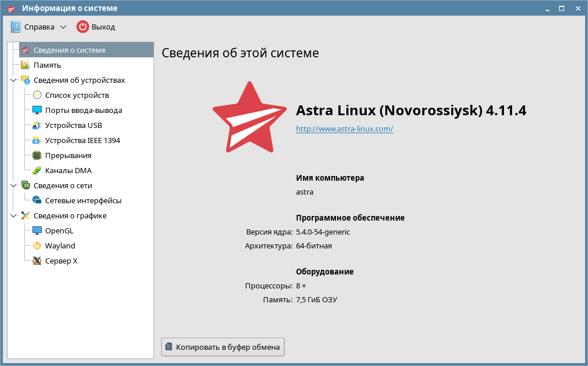Click the 'Архитектура:' label
Screen dimensions: 588x366
(268, 246)
